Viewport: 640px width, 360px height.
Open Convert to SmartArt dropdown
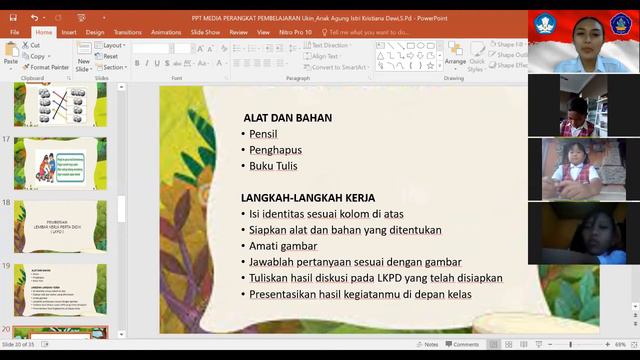(x=337, y=67)
